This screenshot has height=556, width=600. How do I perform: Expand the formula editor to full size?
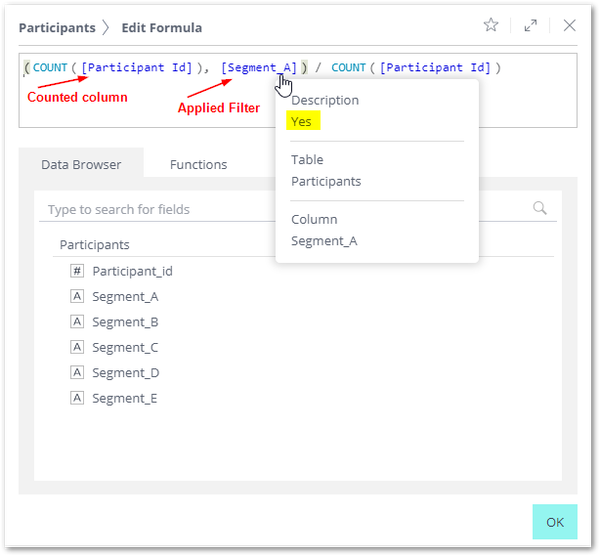point(530,26)
